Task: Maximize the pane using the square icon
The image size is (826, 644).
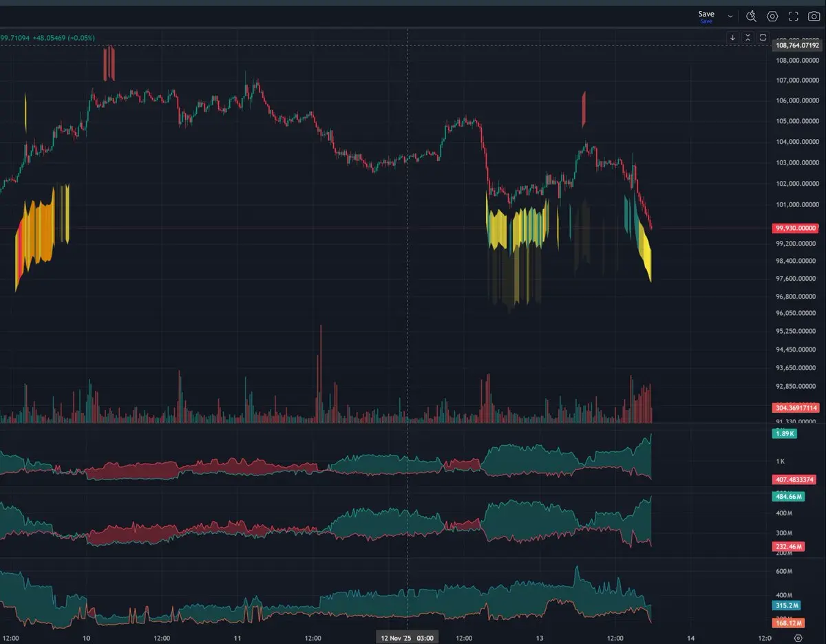Action: coord(763,38)
